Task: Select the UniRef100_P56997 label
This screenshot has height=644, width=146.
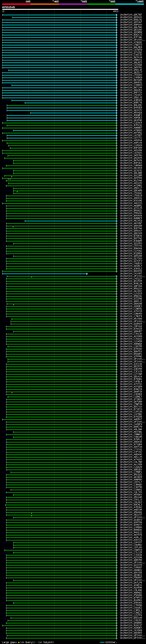Action: (131, 578)
